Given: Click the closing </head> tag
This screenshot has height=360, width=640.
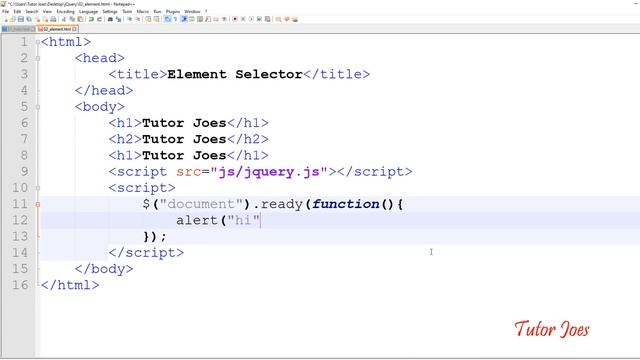Looking at the screenshot, I should click(104, 91).
